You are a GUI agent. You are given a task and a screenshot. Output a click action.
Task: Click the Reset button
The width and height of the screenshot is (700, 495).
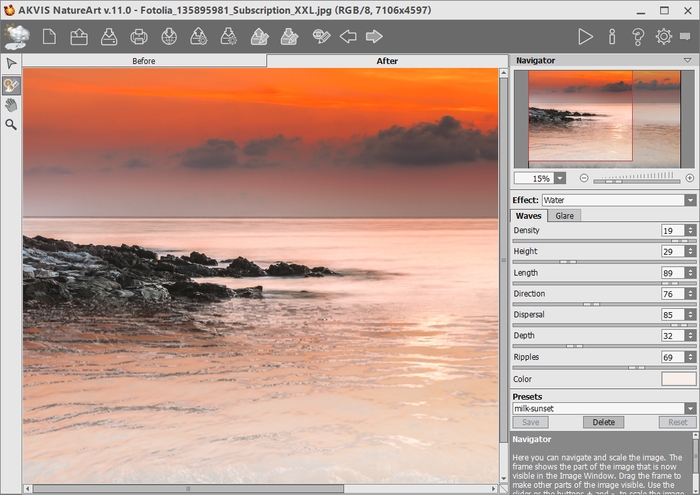click(x=677, y=422)
